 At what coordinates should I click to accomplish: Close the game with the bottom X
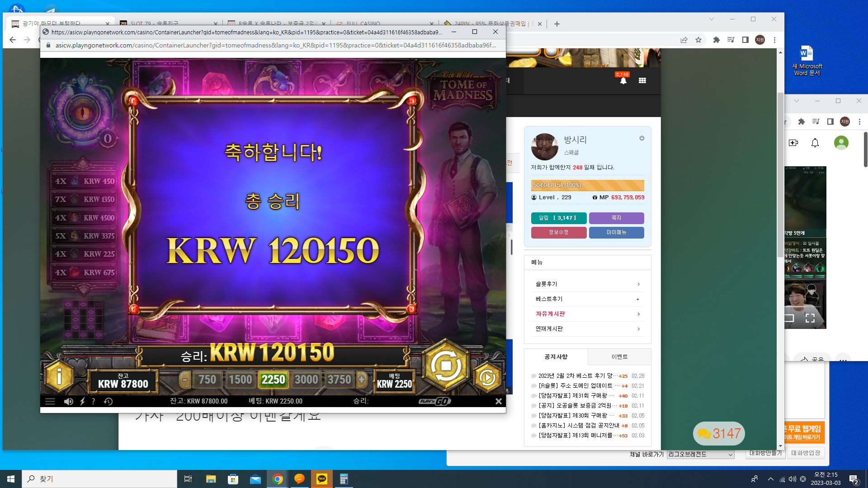tap(498, 401)
